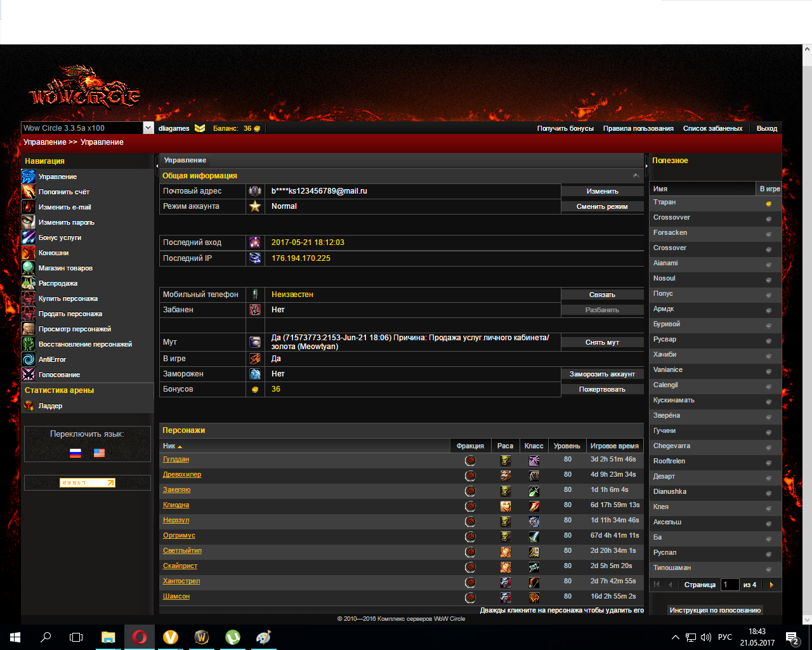
Task: Collapse the Общая информация section
Action: coord(636,176)
